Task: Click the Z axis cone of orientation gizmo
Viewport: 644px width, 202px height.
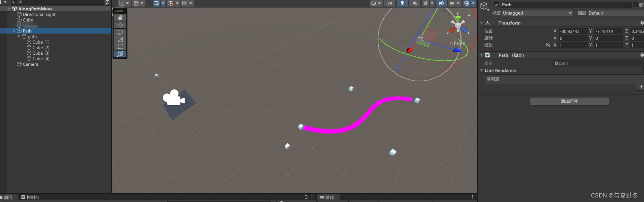Action: [x=464, y=29]
